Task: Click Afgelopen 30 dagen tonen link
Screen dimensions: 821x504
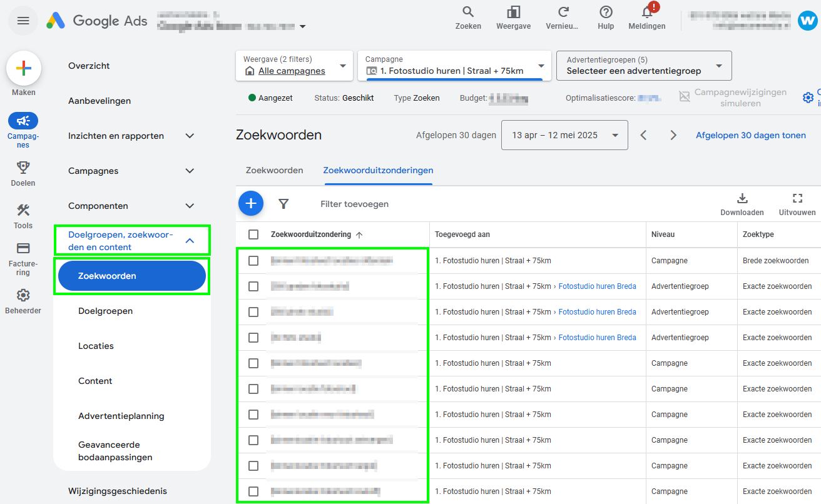Action: (x=751, y=135)
